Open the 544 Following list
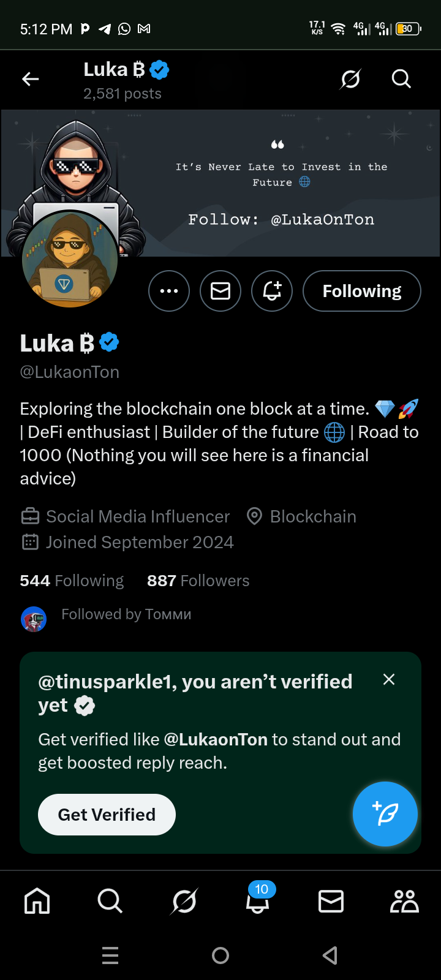Viewport: 441px width, 980px height. [72, 581]
